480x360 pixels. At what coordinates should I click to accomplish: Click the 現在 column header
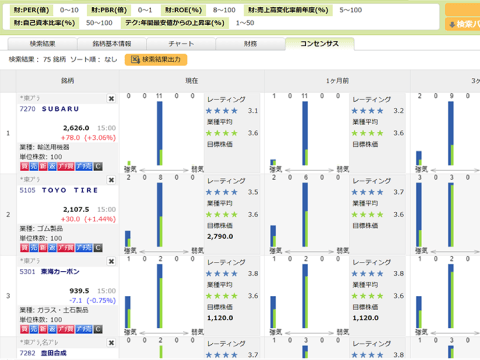coord(192,81)
